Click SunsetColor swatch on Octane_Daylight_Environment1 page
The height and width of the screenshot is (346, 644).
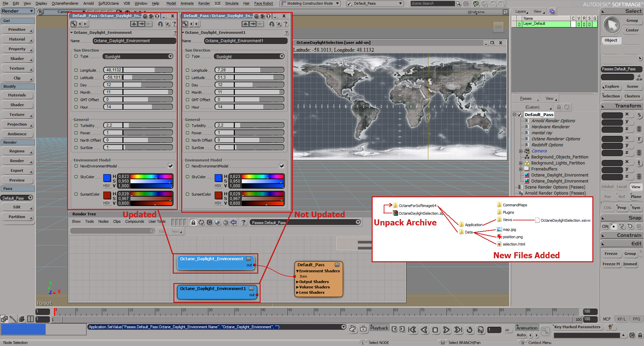218,195
